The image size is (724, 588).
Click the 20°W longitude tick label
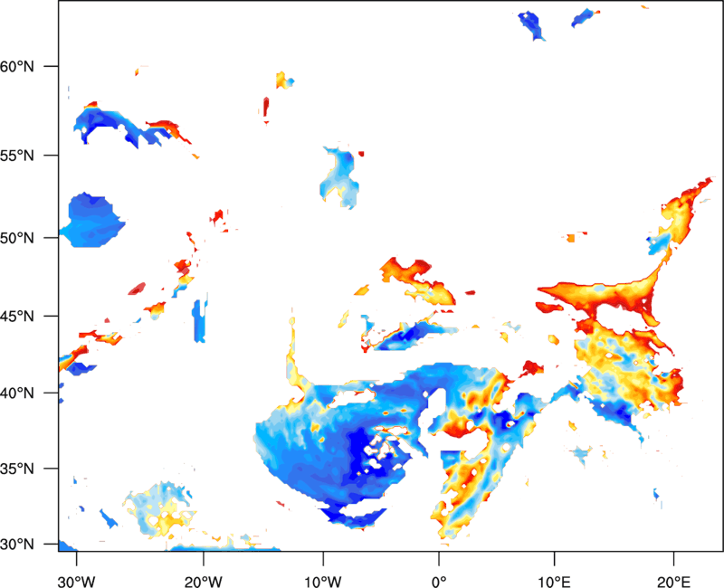[204, 582]
